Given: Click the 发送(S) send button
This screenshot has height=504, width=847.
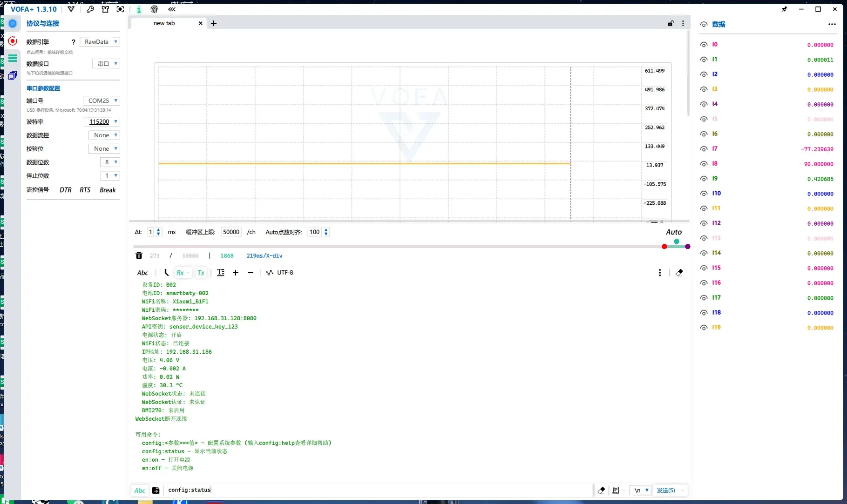Looking at the screenshot, I should 666,490.
